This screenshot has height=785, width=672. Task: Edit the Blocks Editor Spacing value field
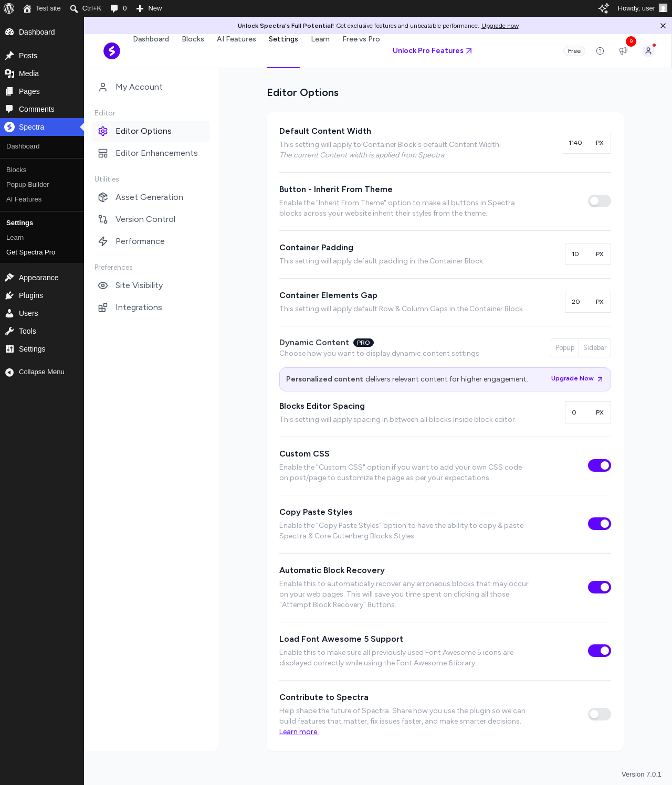[577, 412]
